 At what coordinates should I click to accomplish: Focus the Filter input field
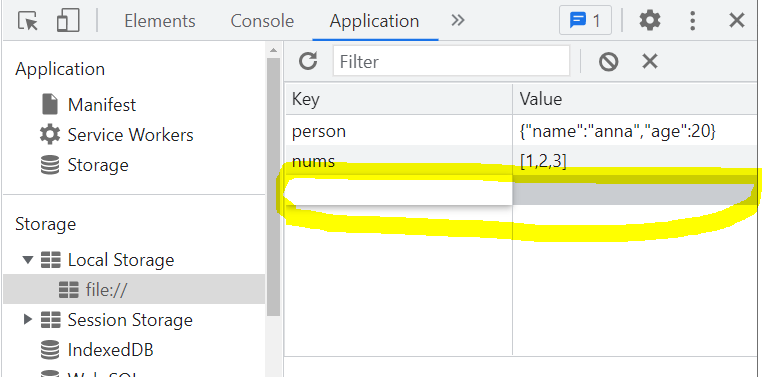point(451,61)
